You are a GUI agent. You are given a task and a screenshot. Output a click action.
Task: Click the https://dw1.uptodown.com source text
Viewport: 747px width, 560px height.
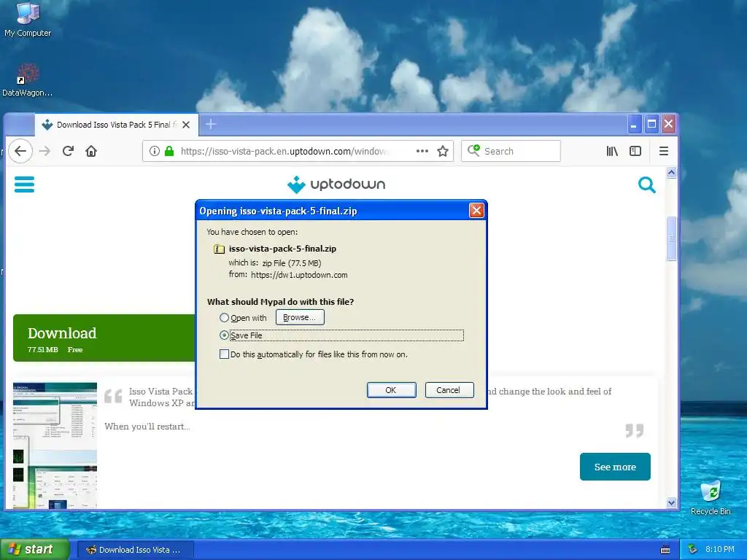(x=299, y=275)
